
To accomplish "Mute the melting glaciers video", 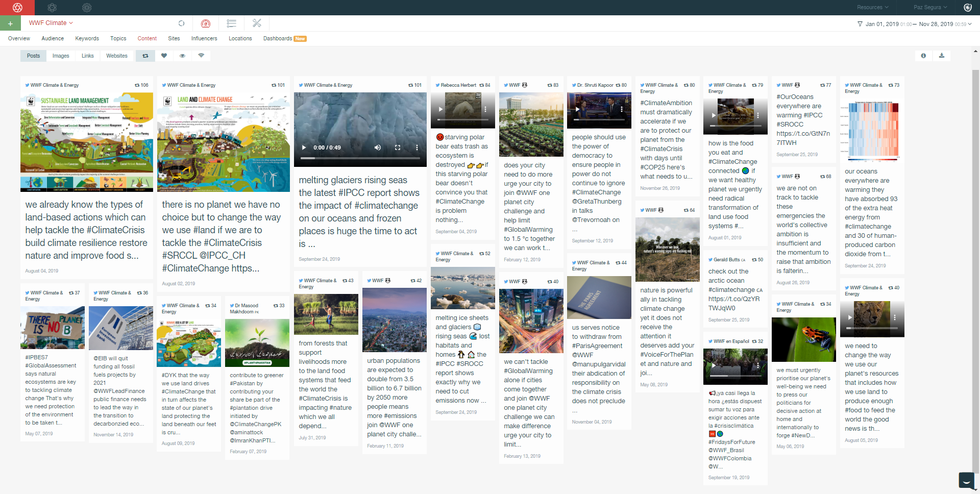I will 378,147.
